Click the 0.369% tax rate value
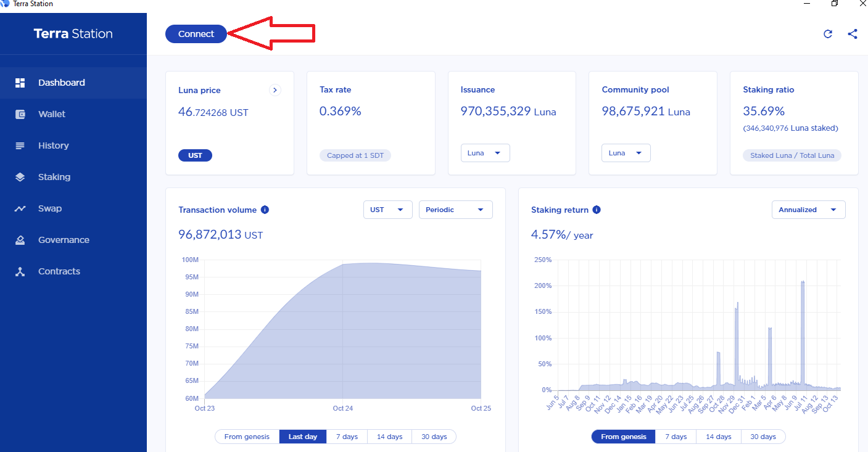 click(340, 112)
